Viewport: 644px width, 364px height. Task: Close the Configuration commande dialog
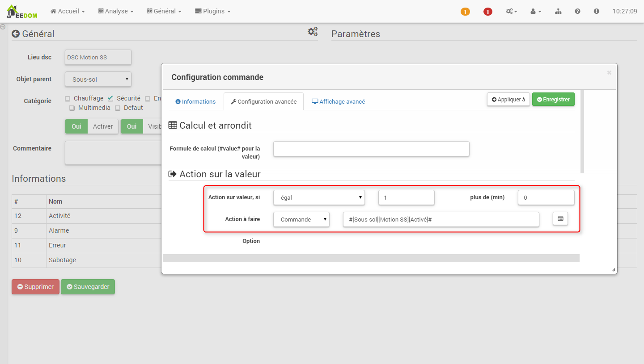pos(609,72)
